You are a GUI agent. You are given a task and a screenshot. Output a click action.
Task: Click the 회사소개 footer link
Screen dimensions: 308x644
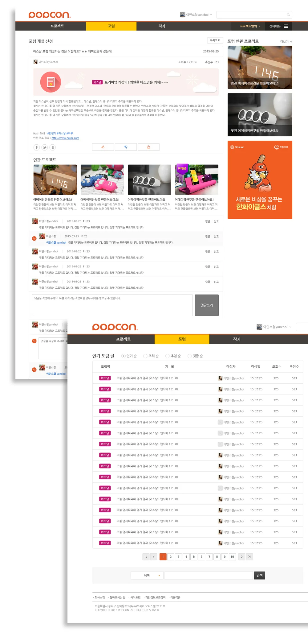100,597
